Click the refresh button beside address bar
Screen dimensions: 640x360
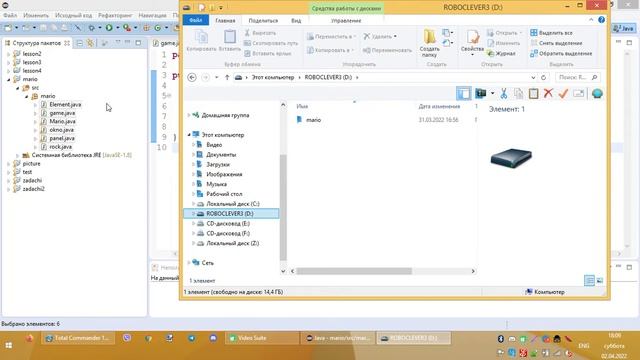coord(543,77)
